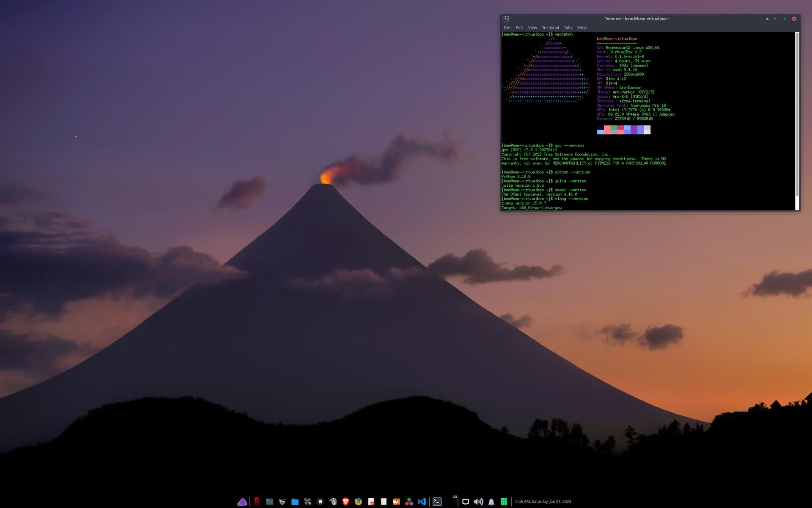Open the file manager from the dock
Image resolution: width=812 pixels, height=508 pixels.
[294, 501]
